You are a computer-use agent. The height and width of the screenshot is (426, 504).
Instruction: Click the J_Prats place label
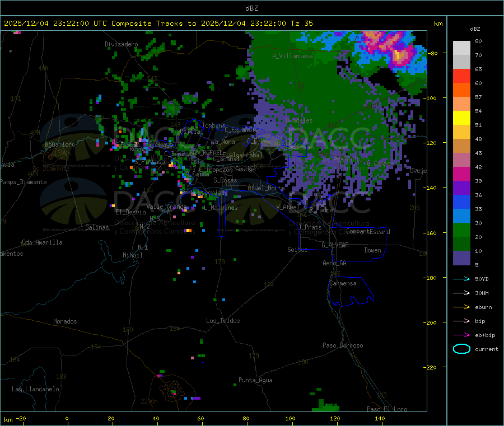310,227
